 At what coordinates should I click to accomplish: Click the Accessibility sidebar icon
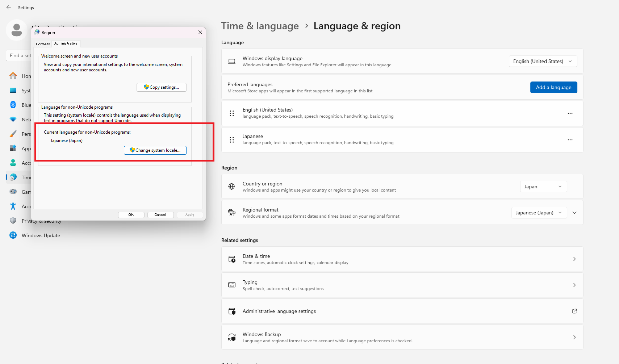click(x=13, y=206)
